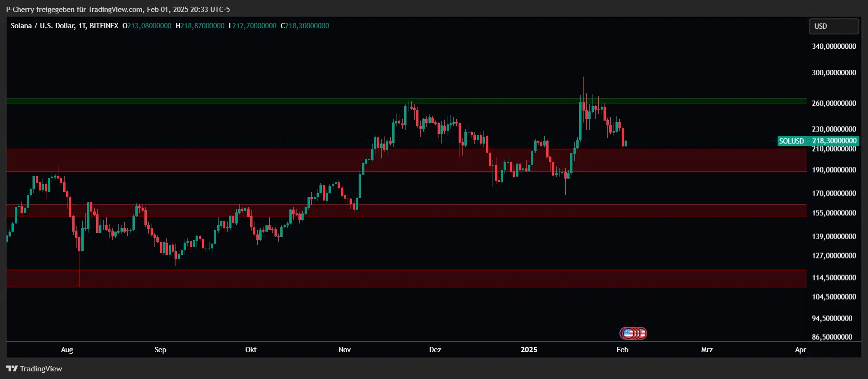Click the 139,00000000 price axis label
This screenshot has height=379, width=868.
click(x=834, y=236)
